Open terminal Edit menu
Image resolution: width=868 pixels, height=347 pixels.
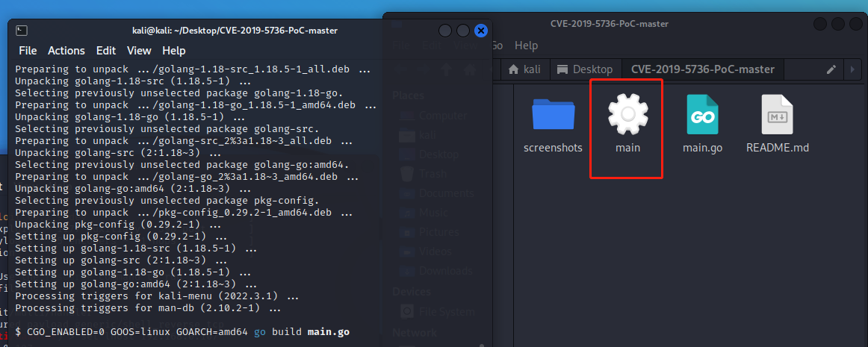(106, 50)
